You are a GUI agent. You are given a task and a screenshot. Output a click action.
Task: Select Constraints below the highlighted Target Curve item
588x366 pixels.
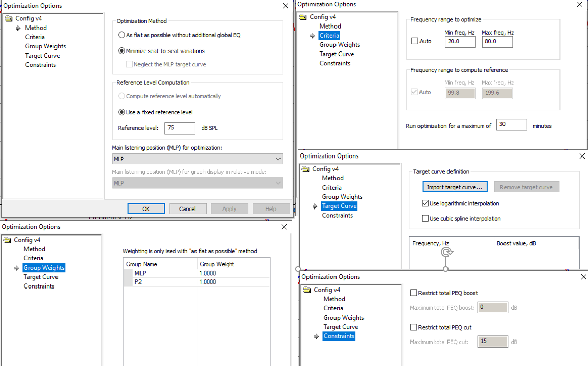[337, 216]
